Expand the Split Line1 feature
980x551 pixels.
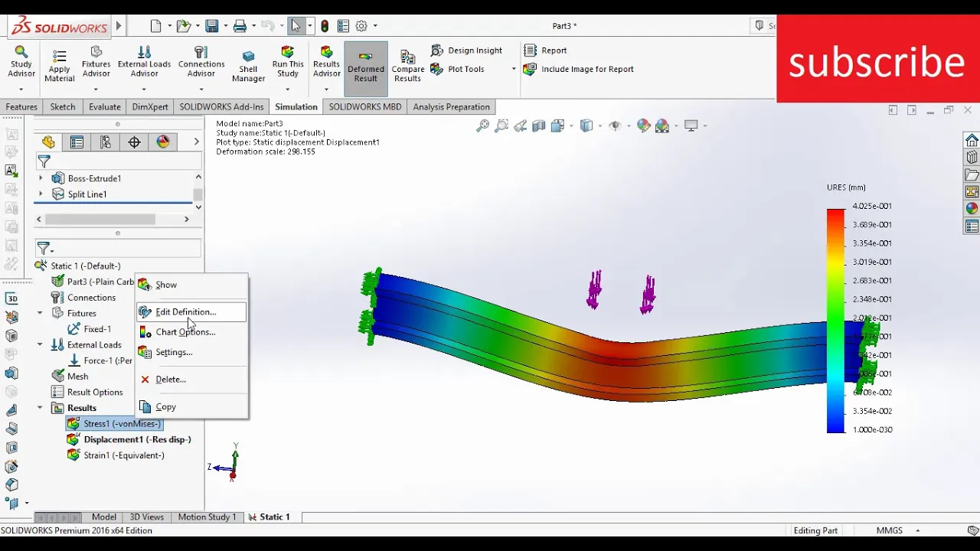click(41, 194)
